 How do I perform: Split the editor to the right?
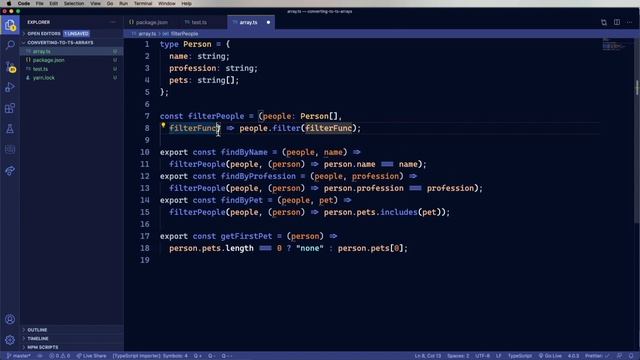point(617,22)
